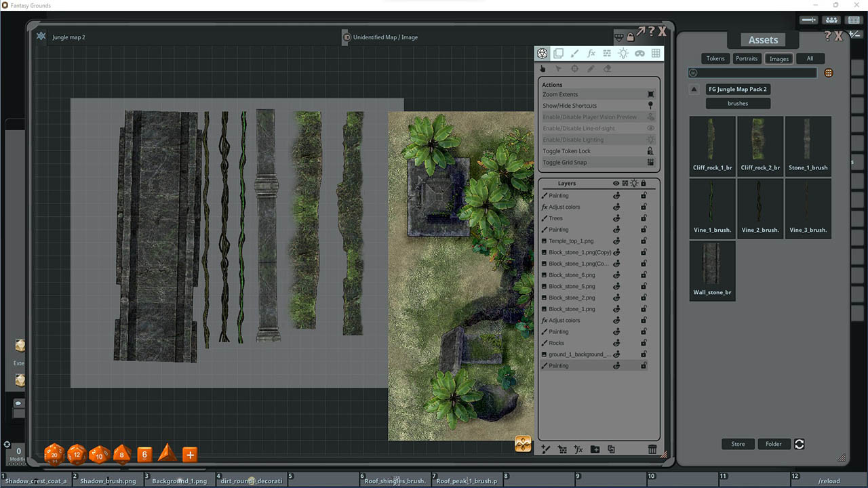Select the Jungle map 2 tab

tap(68, 37)
